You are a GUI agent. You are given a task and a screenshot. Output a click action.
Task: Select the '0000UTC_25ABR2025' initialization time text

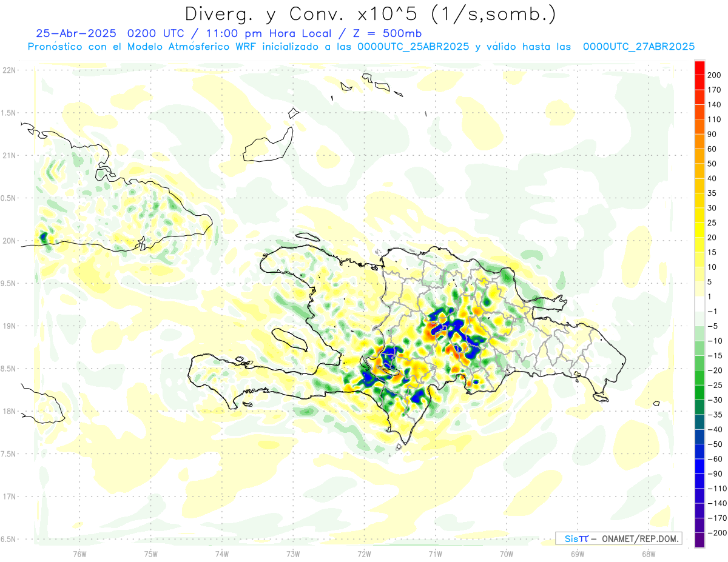[414, 46]
